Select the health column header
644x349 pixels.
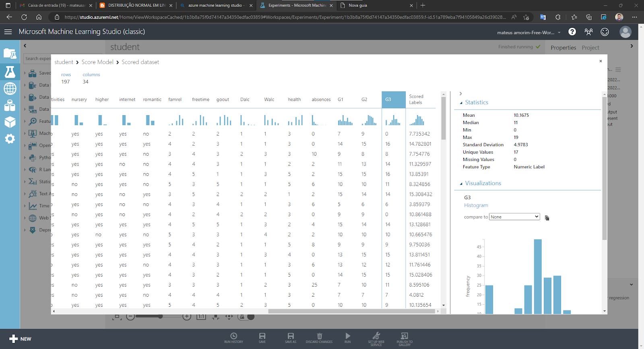(294, 99)
